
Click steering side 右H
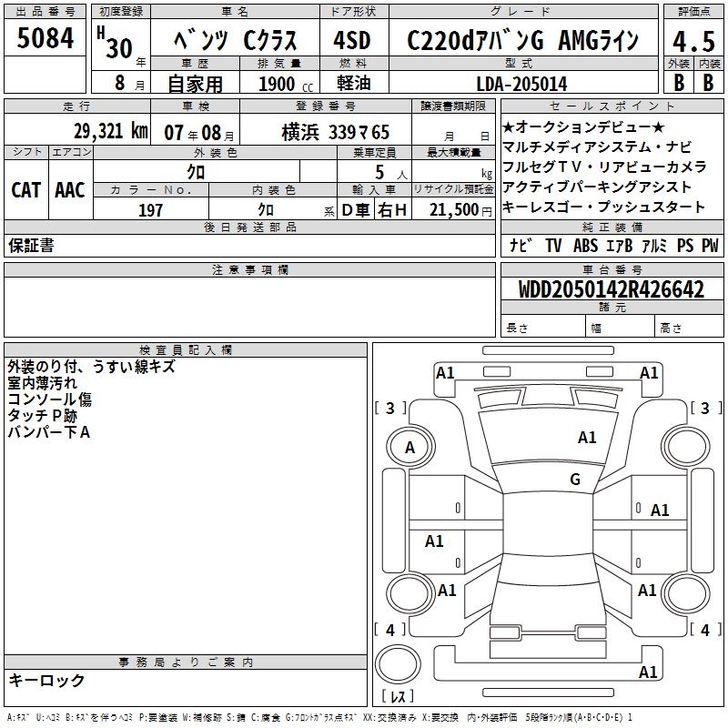click(392, 210)
